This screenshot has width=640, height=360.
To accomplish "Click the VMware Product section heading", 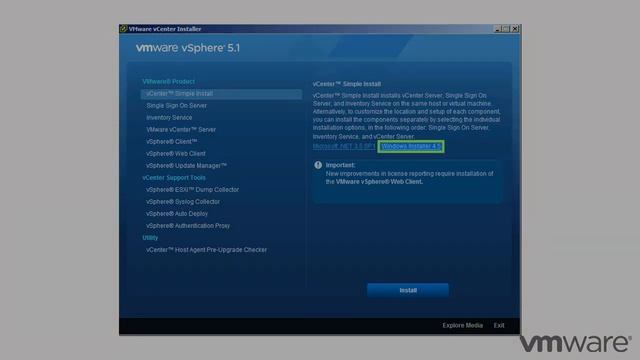I will tap(169, 82).
